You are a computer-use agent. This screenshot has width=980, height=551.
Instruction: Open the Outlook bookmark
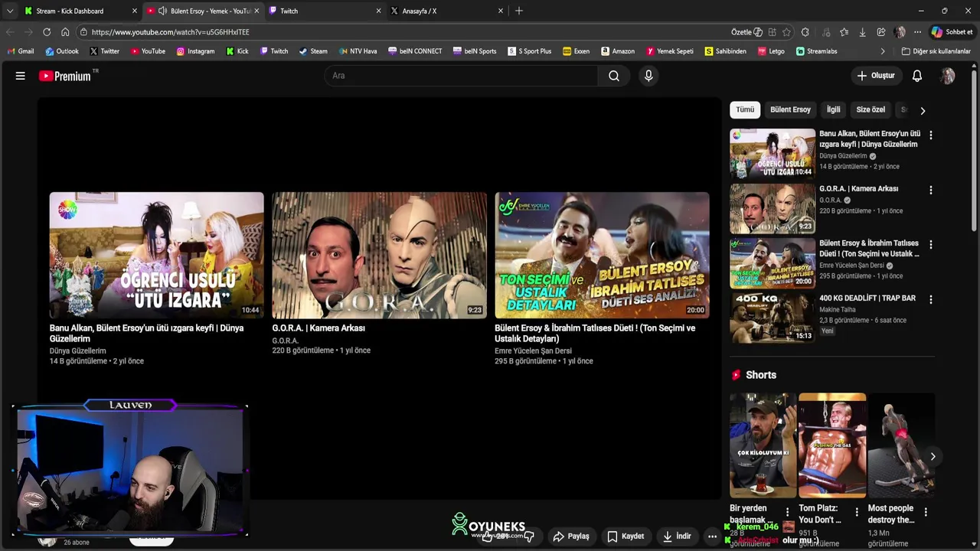coord(62,51)
